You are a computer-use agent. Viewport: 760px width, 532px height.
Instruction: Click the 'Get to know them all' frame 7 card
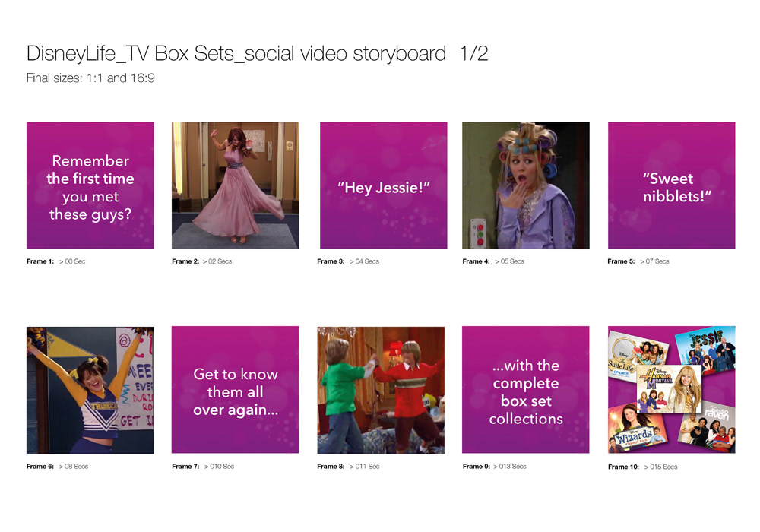click(235, 390)
